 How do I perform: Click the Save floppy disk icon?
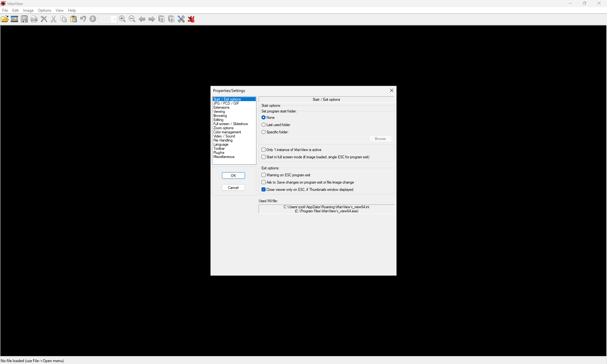(x=24, y=19)
